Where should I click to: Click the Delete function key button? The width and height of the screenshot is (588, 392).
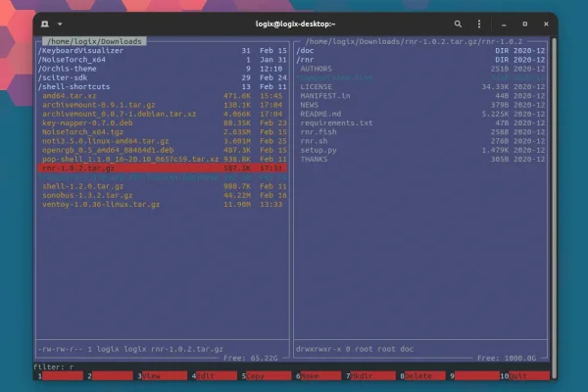pos(425,375)
